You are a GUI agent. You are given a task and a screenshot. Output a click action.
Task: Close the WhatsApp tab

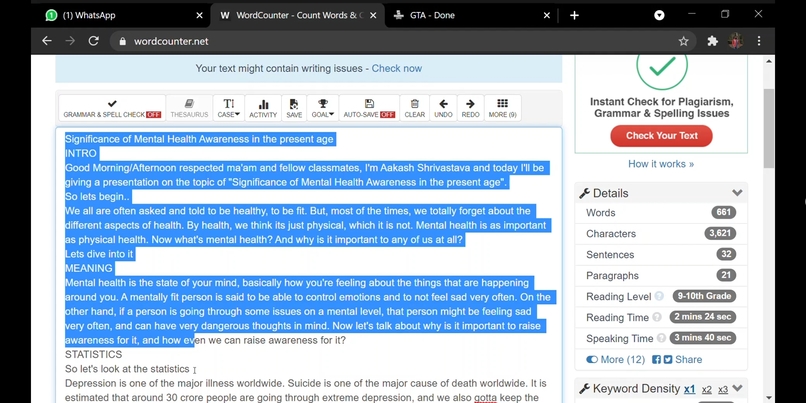tap(199, 15)
